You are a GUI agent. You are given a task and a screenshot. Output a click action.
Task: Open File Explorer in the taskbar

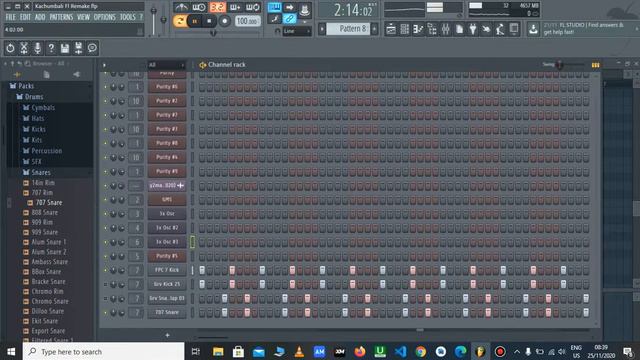pos(218,351)
